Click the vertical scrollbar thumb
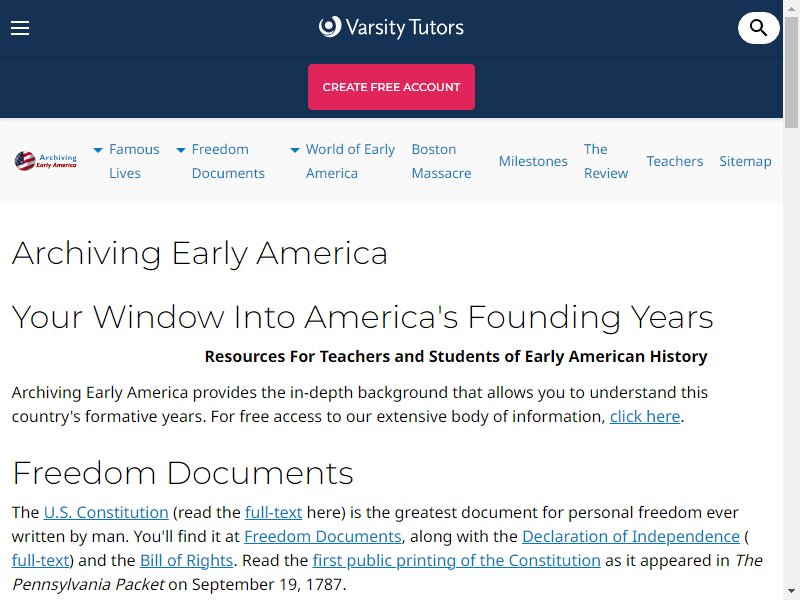 click(x=791, y=71)
